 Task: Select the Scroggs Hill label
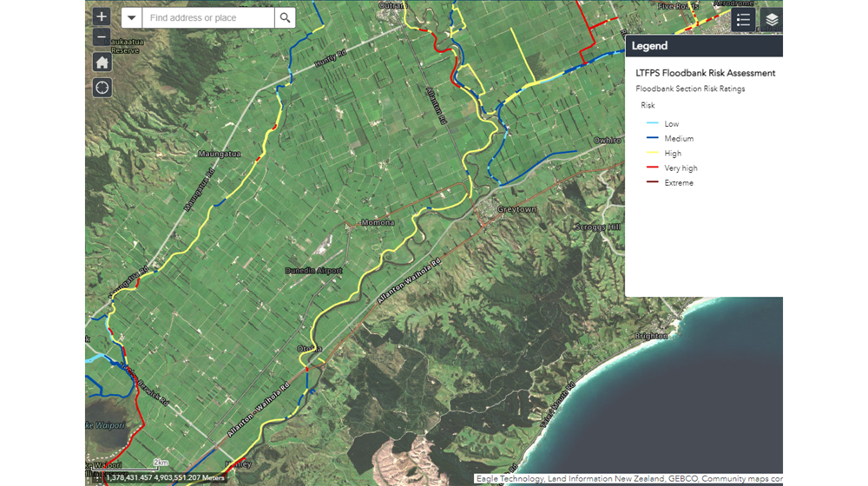point(598,227)
